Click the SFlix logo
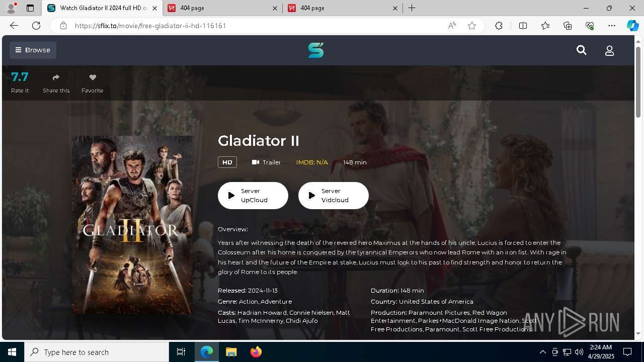Image resolution: width=644 pixels, height=362 pixels. click(316, 50)
